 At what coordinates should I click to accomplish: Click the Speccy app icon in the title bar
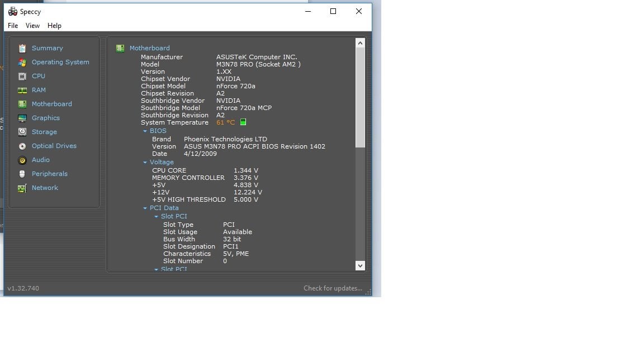pos(13,12)
